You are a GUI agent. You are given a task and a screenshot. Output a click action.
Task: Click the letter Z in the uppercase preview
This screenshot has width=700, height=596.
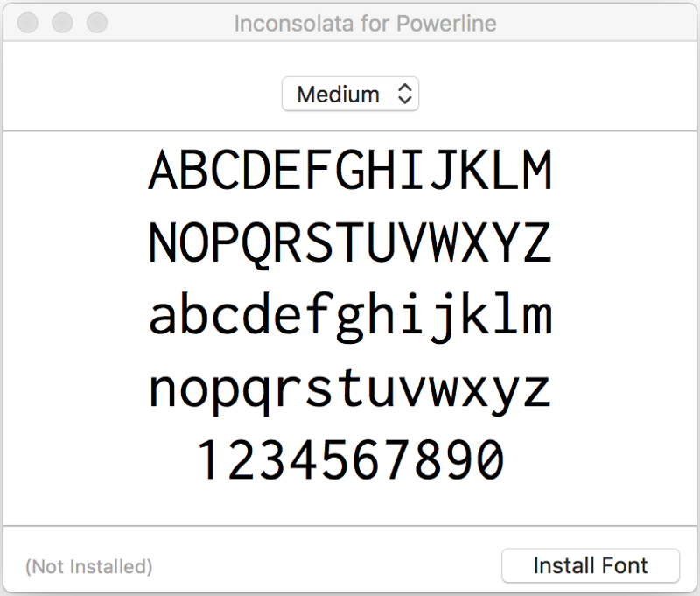pyautogui.click(x=537, y=242)
